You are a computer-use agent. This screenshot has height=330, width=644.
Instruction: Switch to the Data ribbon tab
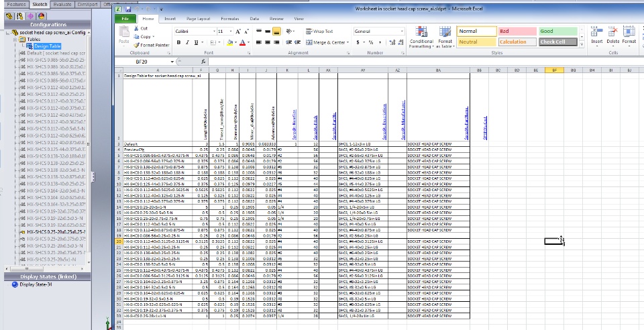coord(255,19)
